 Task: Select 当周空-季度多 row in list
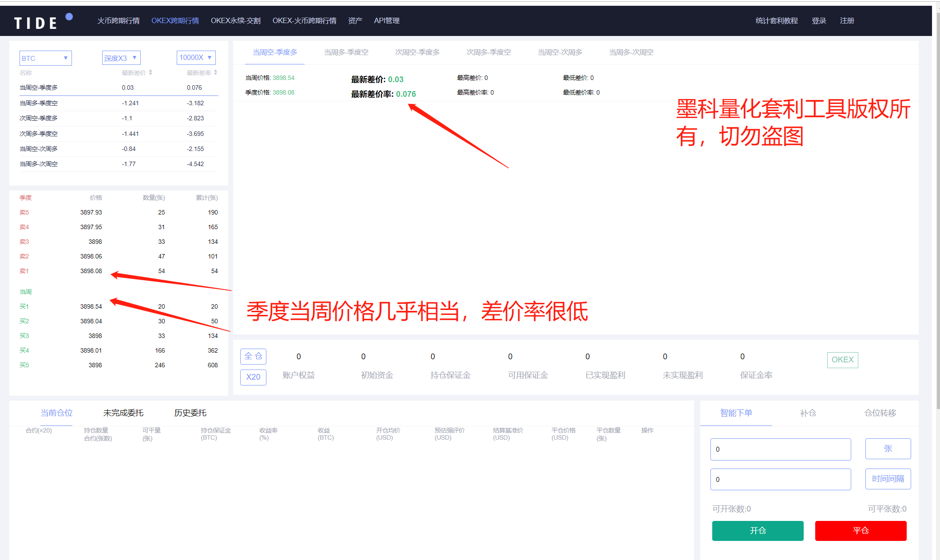pos(119,88)
